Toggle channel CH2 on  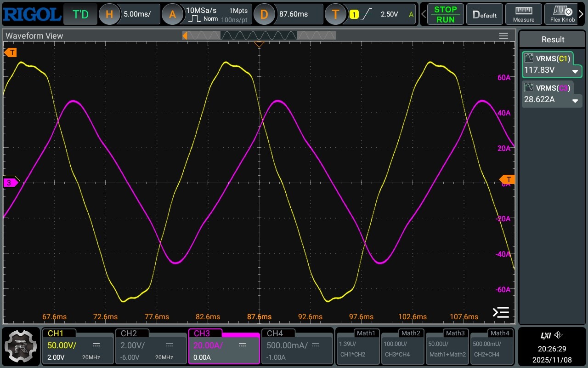[150, 346]
